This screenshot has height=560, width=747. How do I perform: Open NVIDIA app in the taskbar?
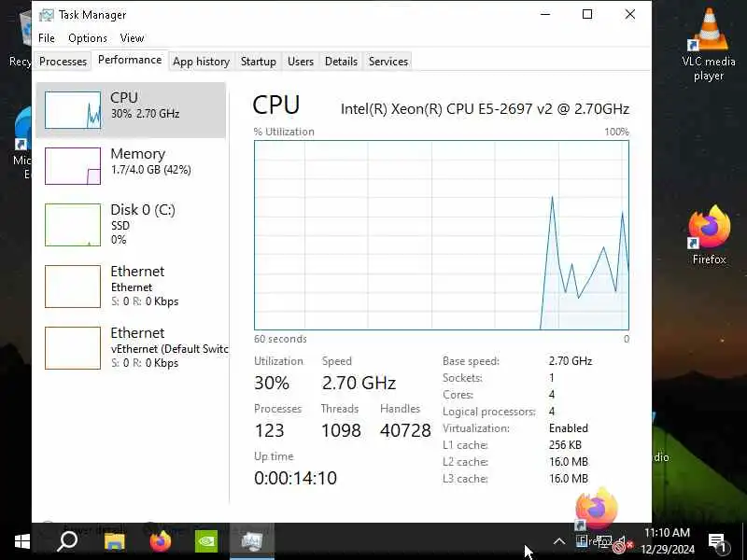(206, 541)
